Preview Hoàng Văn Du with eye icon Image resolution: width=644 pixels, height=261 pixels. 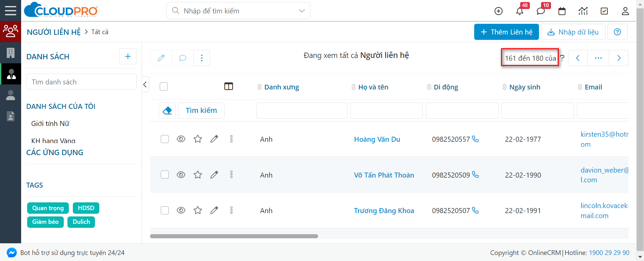(181, 139)
